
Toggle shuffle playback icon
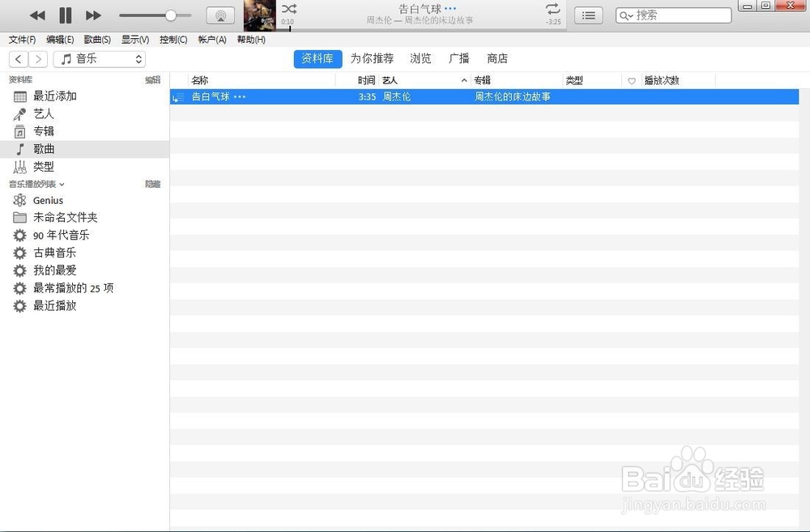pos(289,9)
